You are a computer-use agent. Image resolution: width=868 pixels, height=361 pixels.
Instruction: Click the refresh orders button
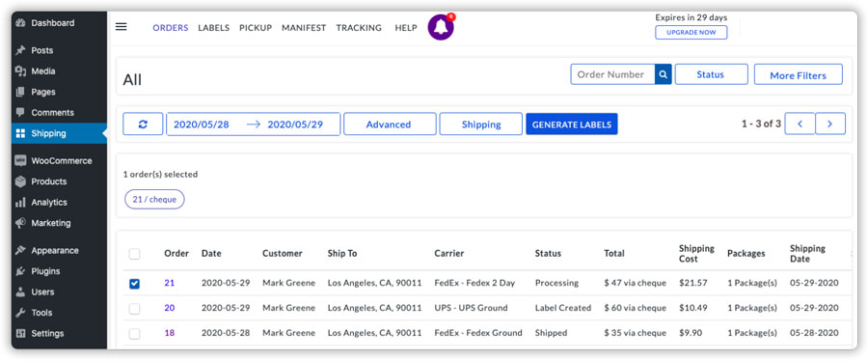pos(143,124)
